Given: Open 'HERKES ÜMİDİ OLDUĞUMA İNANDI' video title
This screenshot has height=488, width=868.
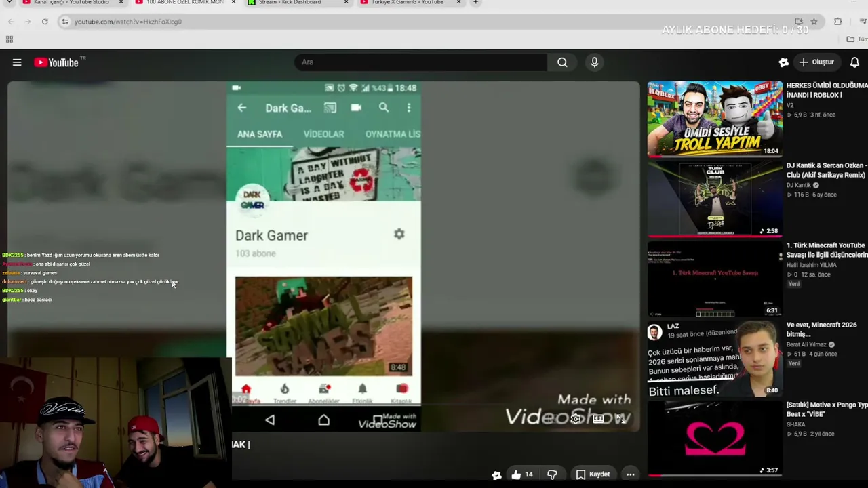Looking at the screenshot, I should tap(827, 90).
